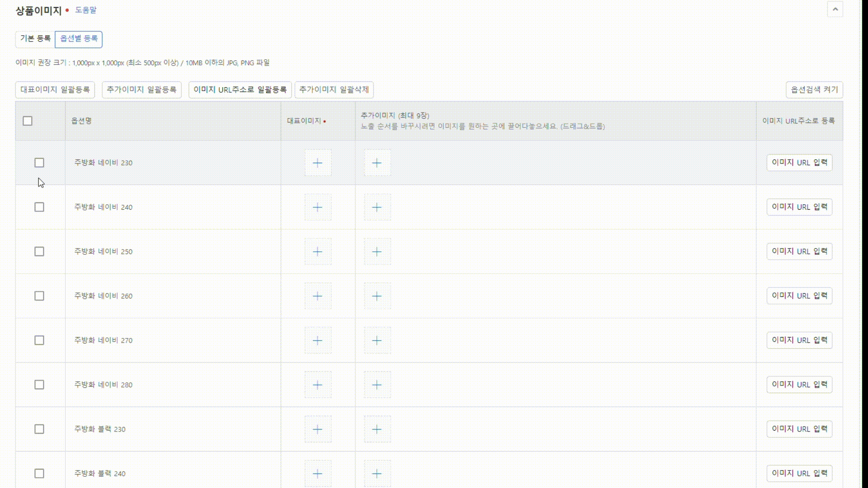Click 대표이미지 일괄등록 button

pos(55,89)
